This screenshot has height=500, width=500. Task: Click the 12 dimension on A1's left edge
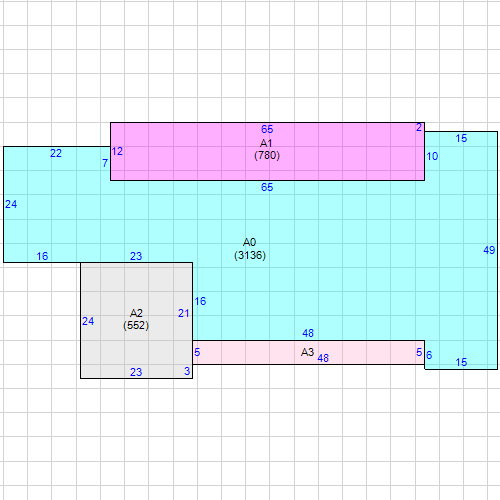point(117,151)
